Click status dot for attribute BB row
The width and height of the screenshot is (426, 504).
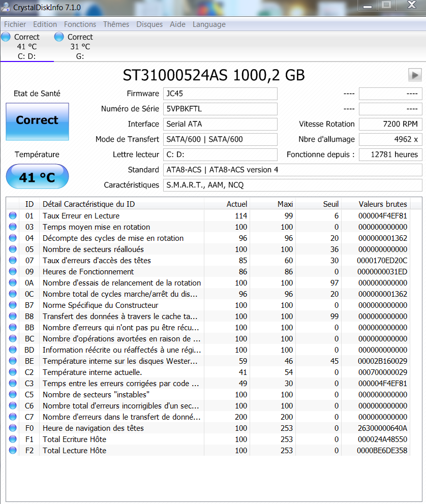pos(13,328)
